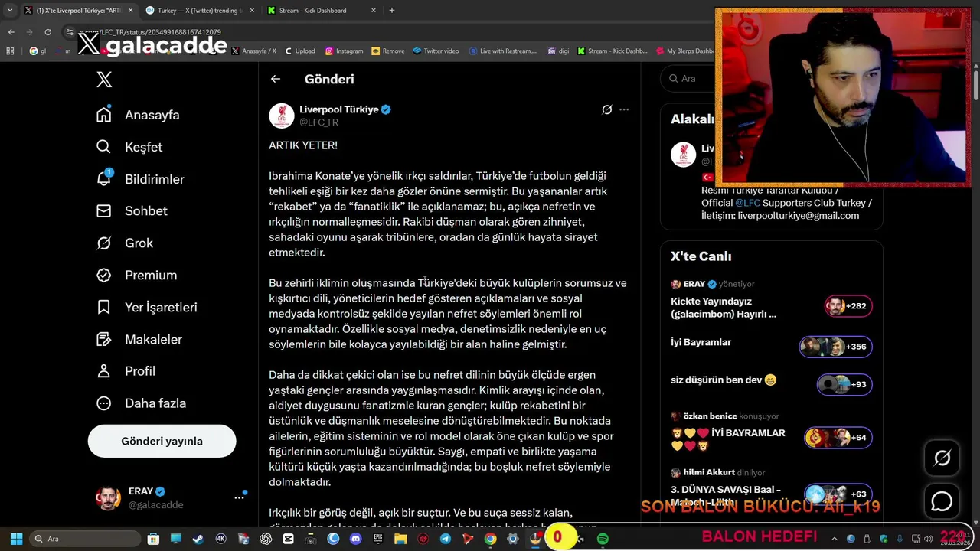Click the Grok icon on the post
980x551 pixels.
[606, 109]
